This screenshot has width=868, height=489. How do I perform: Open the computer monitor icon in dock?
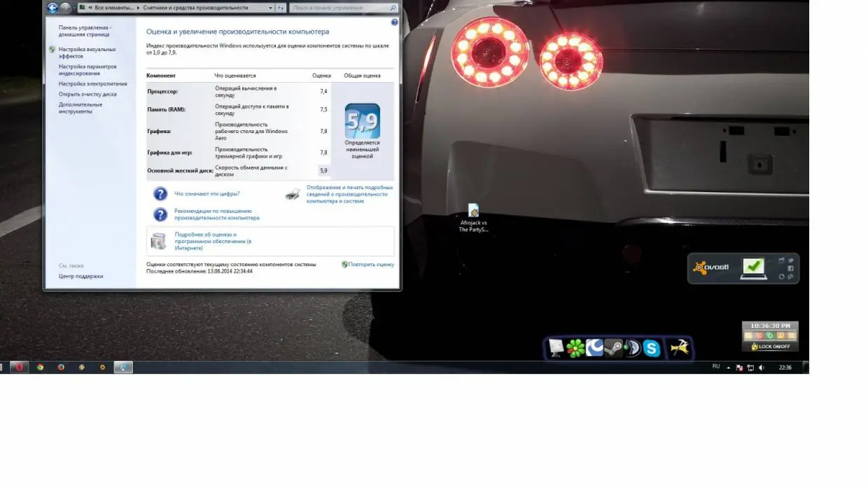pos(556,347)
